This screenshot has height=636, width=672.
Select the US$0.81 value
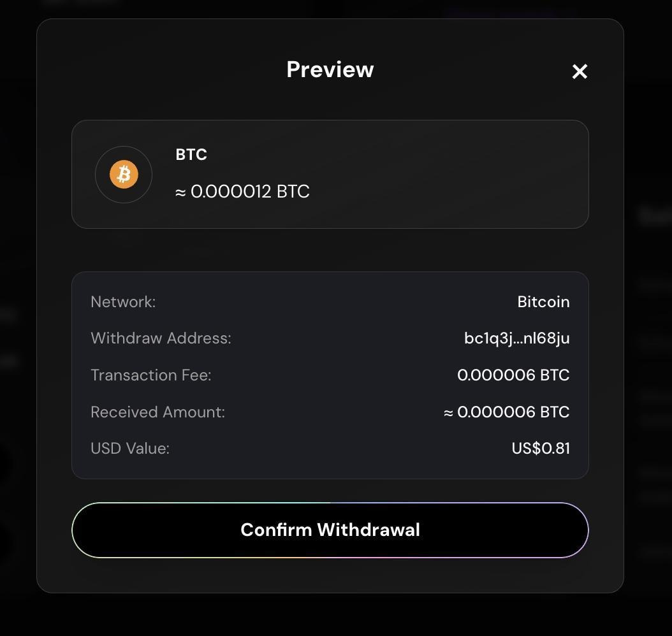(x=541, y=449)
